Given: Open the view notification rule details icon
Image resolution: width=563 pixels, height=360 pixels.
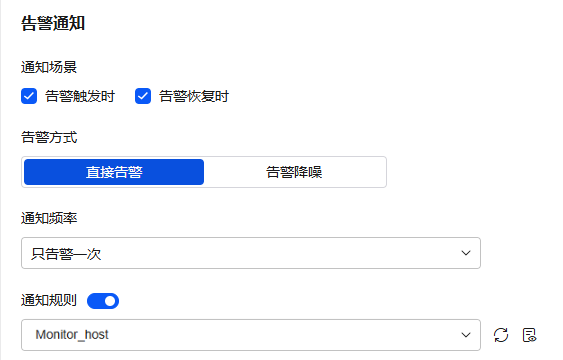Looking at the screenshot, I should point(529,335).
